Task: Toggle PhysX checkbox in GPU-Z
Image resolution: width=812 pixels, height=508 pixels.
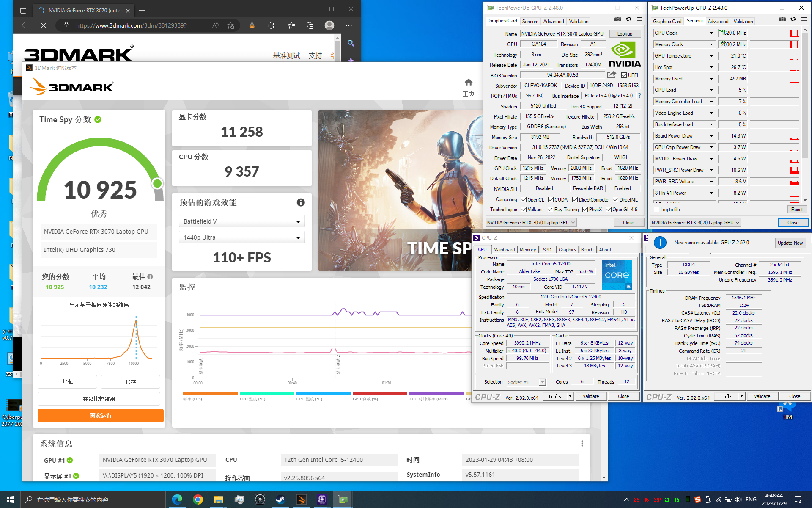Action: [x=585, y=210]
